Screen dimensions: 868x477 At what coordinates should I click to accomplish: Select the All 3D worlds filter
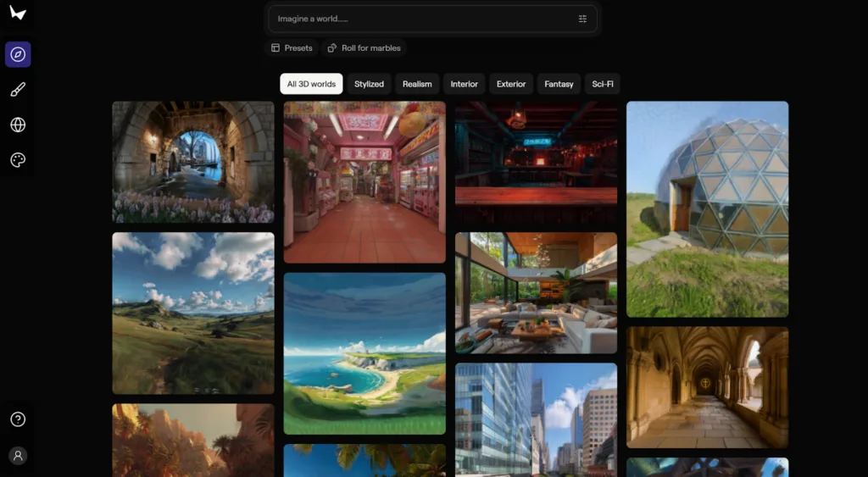pyautogui.click(x=311, y=84)
